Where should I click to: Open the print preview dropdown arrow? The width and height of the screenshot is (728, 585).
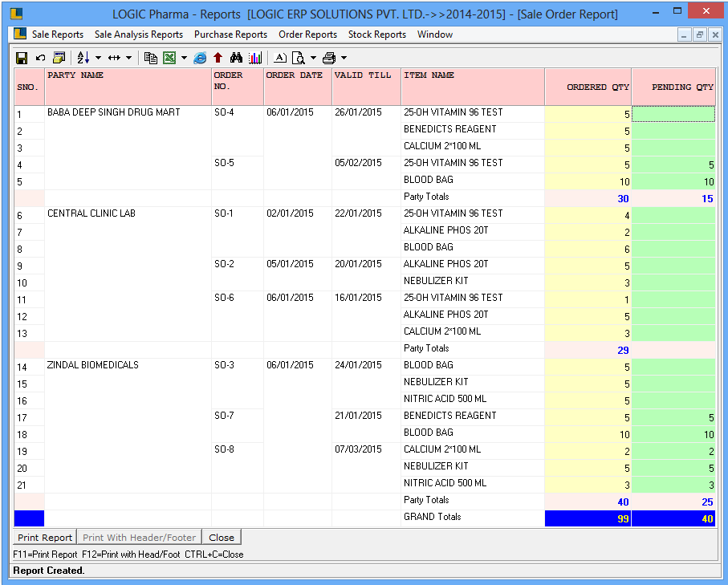313,58
